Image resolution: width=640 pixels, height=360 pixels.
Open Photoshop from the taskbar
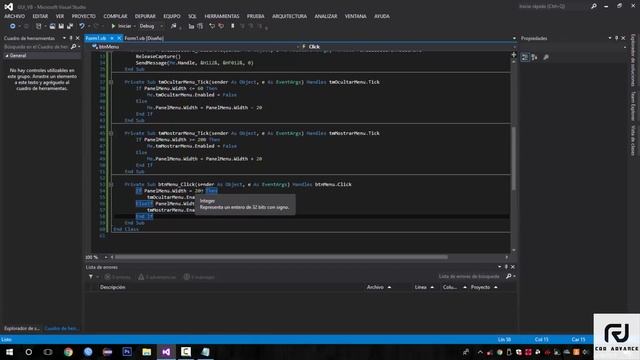point(127,352)
